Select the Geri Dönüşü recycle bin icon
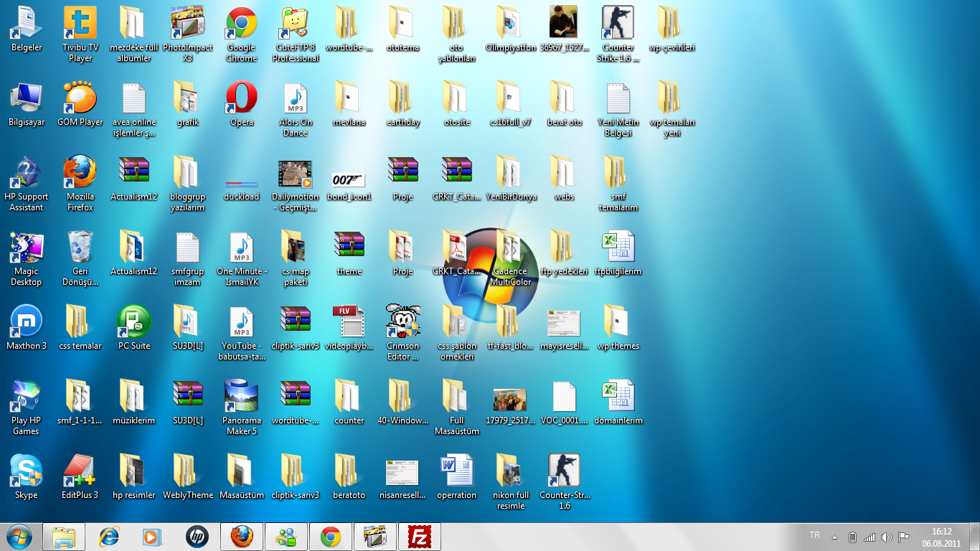980x551 pixels. coord(80,258)
